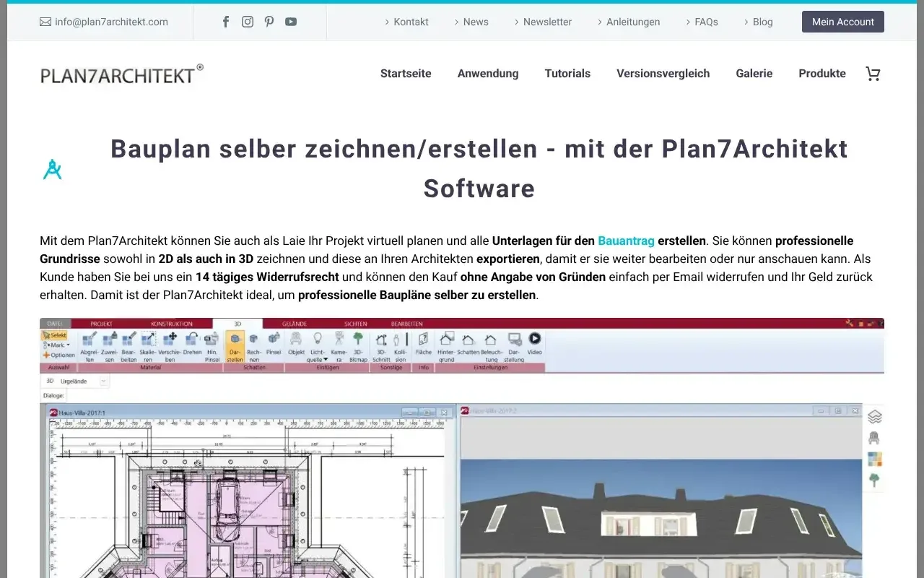Open the shopping cart
924x578 pixels.
coord(873,73)
